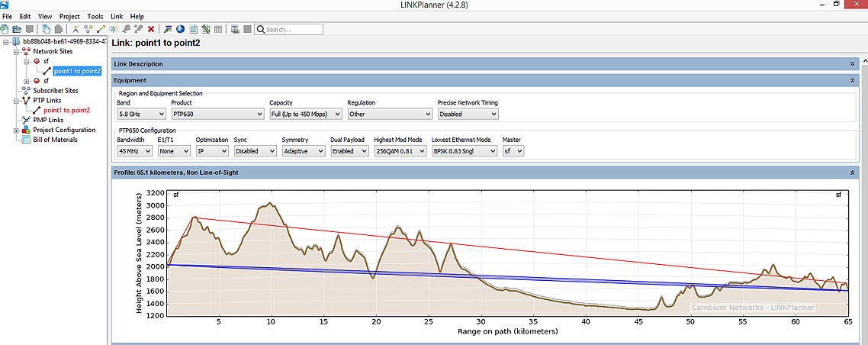
Task: Click the Project Configuration tree icon
Action: [26, 130]
